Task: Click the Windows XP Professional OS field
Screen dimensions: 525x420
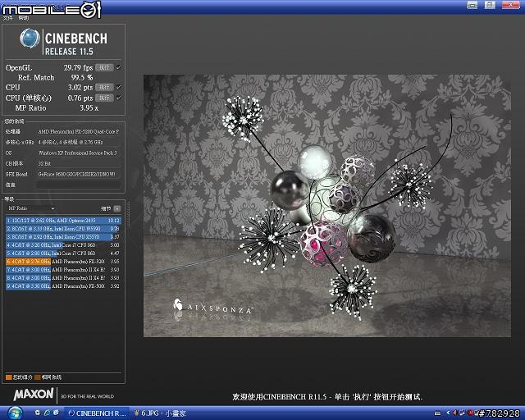Action: point(79,153)
